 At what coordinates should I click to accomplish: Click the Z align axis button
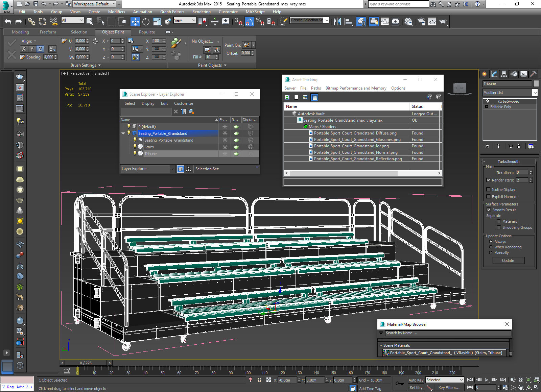click(x=40, y=49)
